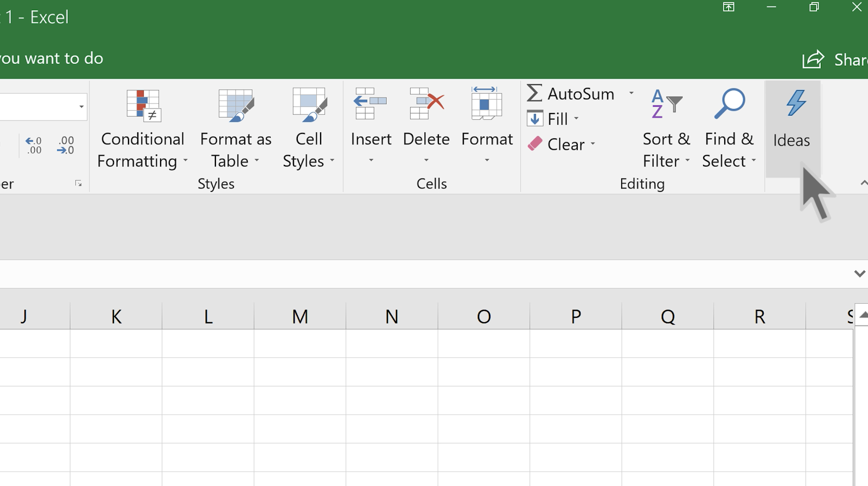Expand the formula bar chevron
Viewport: 868px width, 486px height.
point(859,274)
